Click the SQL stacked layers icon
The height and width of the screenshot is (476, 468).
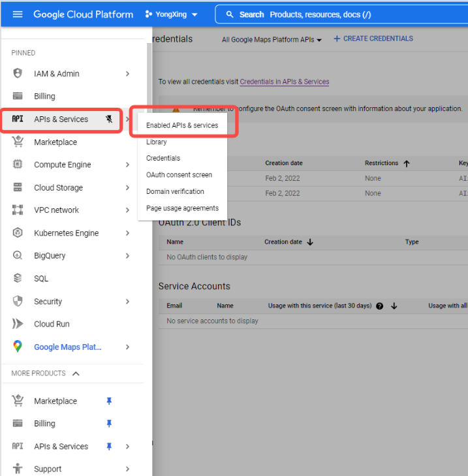(18, 278)
